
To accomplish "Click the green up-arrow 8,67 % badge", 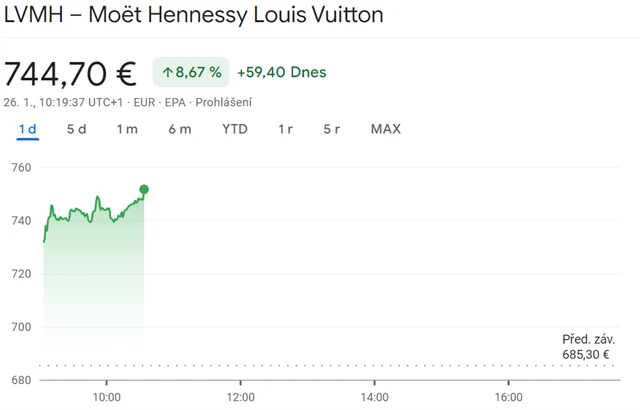I will (191, 73).
